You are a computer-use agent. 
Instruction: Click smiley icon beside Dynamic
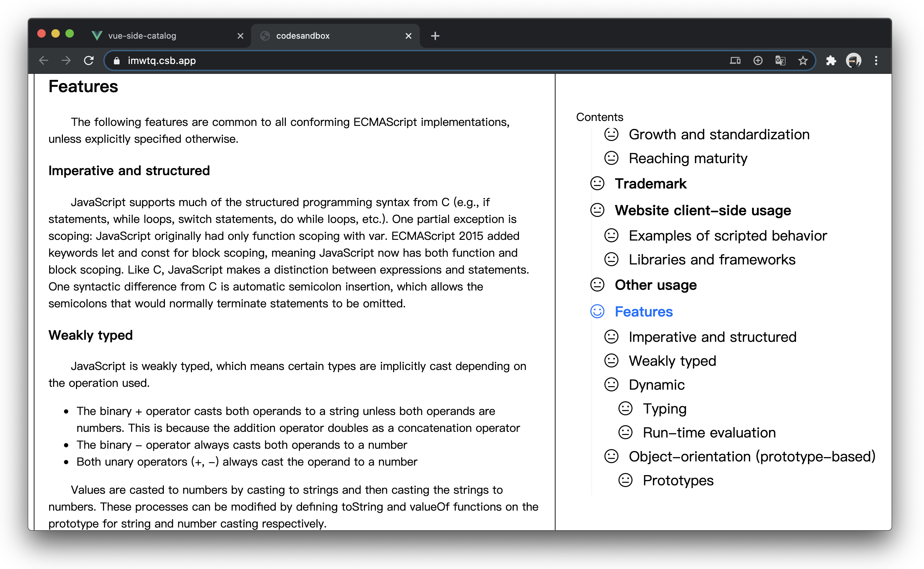click(x=611, y=385)
